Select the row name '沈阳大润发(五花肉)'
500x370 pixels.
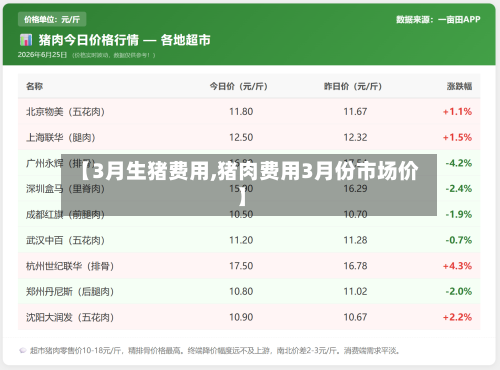pyautogui.click(x=70, y=317)
